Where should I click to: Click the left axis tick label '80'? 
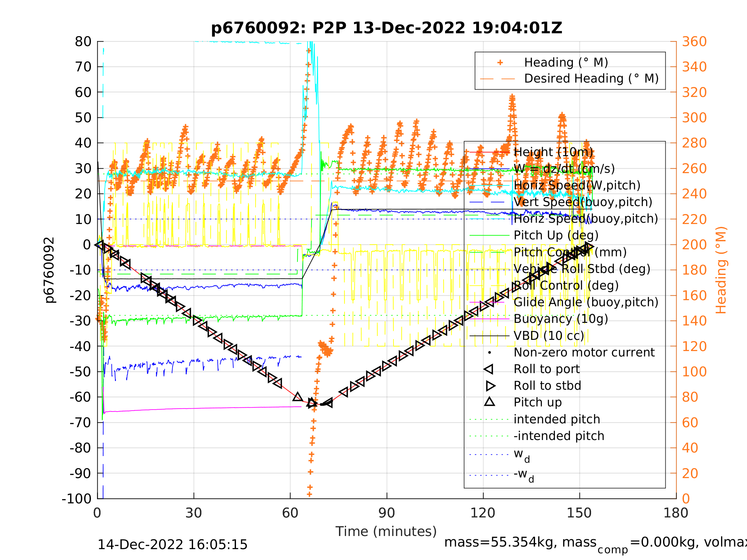[x=83, y=42]
